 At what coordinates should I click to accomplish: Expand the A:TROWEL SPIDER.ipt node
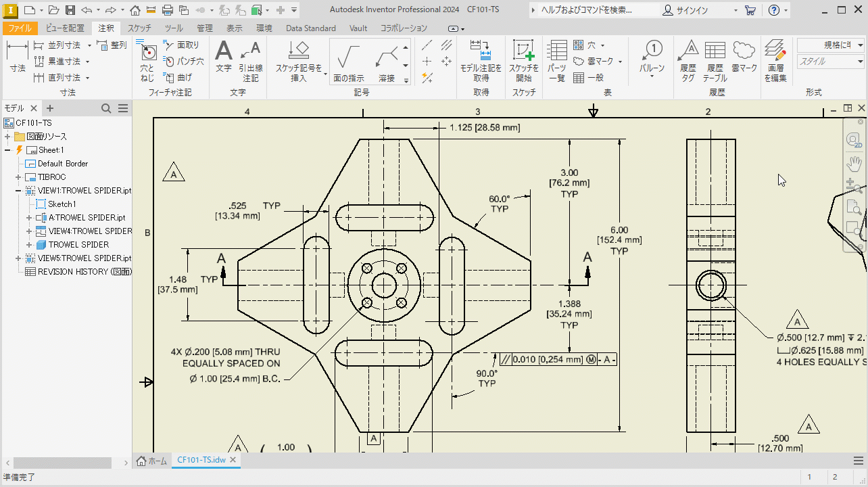click(29, 218)
